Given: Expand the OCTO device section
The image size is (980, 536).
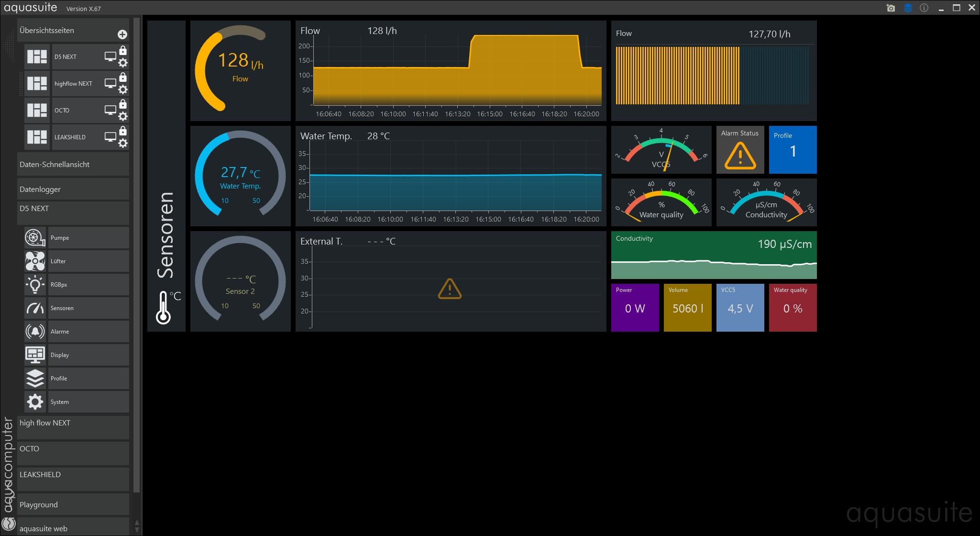Looking at the screenshot, I should (73, 453).
